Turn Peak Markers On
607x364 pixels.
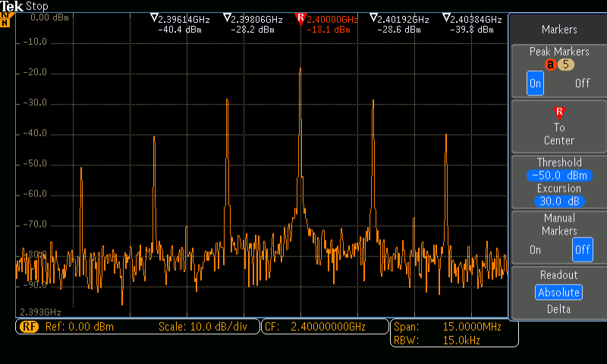pyautogui.click(x=535, y=83)
